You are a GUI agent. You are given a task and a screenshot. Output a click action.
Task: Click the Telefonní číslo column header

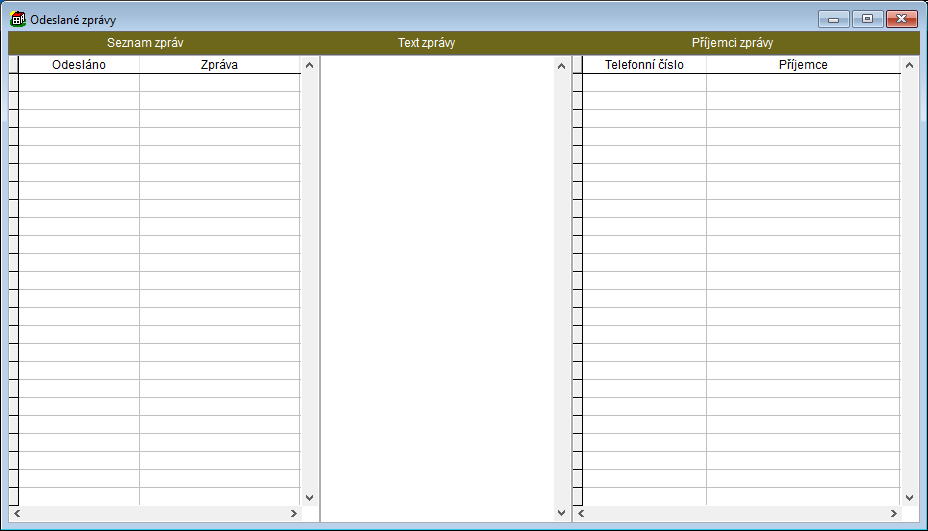pos(644,65)
